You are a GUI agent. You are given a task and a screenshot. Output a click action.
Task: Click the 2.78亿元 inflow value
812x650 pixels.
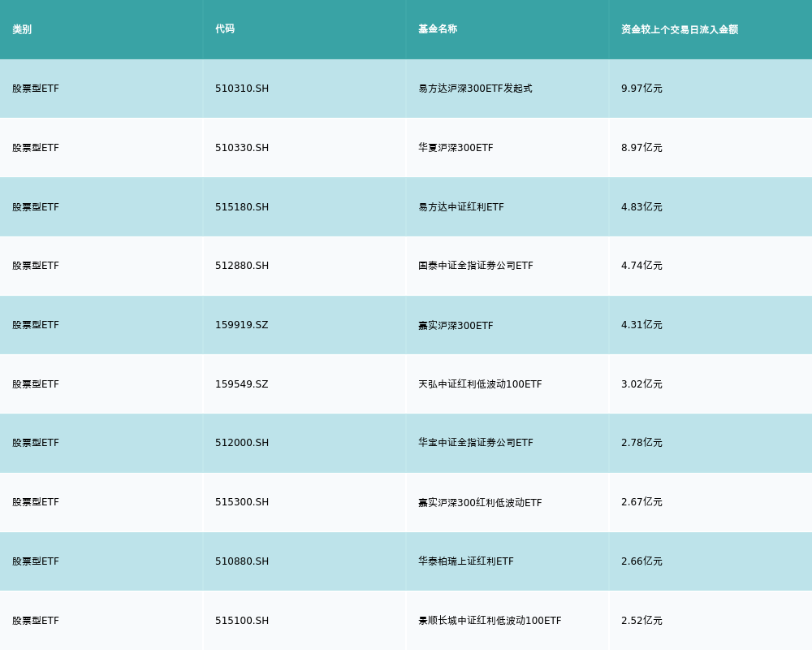[641, 443]
